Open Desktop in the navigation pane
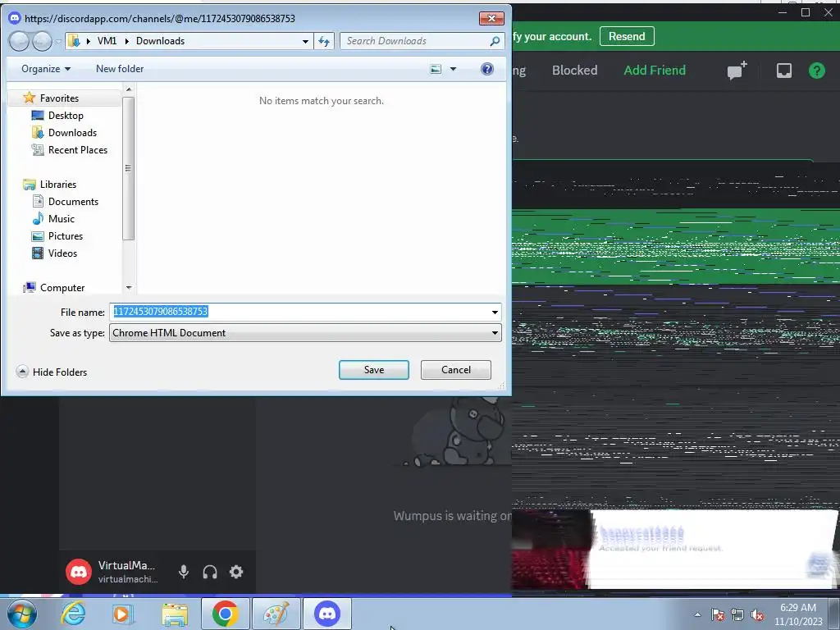 coord(66,115)
